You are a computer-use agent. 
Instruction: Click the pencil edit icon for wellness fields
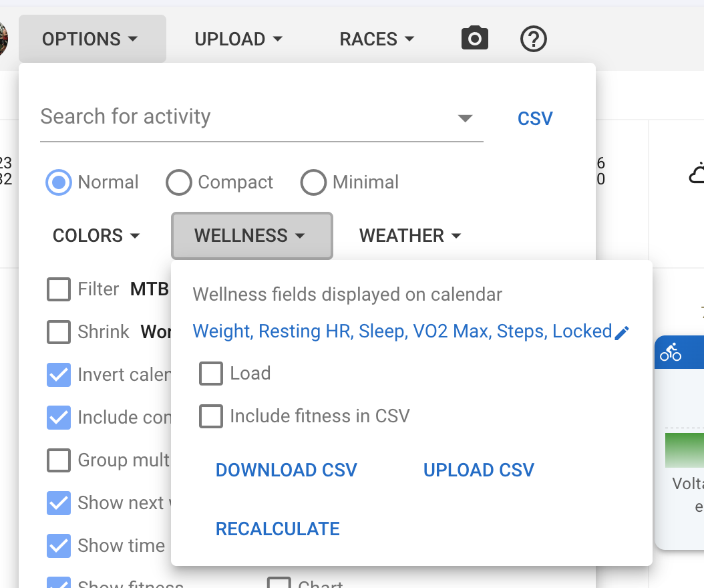[x=622, y=333]
